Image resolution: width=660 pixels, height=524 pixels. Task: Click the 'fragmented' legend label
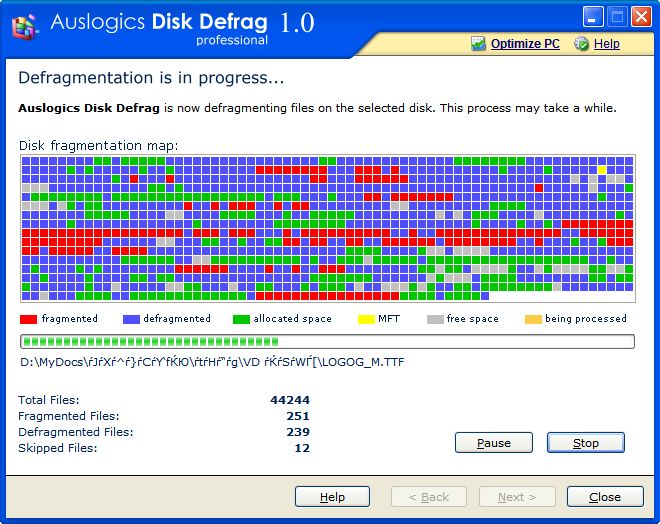69,319
